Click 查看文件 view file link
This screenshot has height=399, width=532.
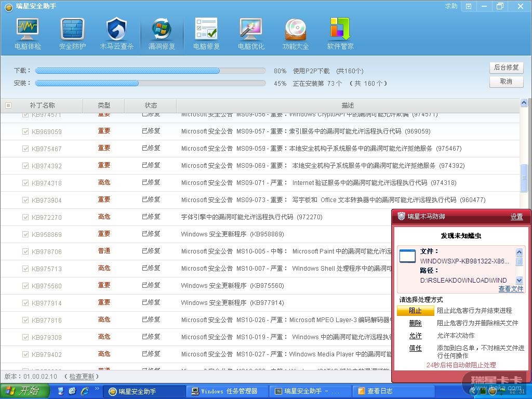[511, 289]
